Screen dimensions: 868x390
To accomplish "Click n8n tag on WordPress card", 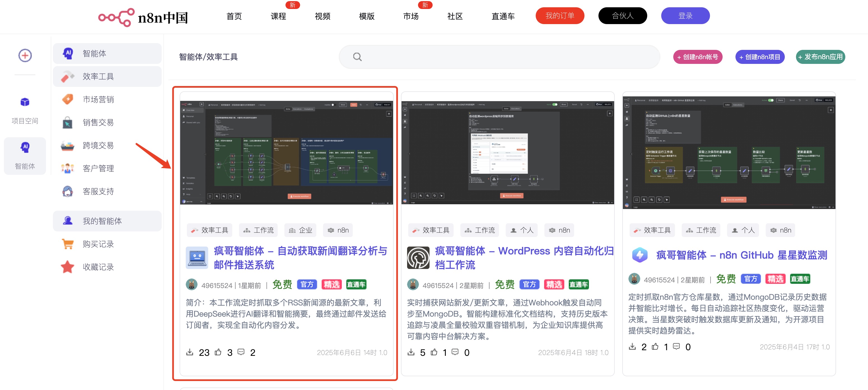I will click(x=559, y=230).
